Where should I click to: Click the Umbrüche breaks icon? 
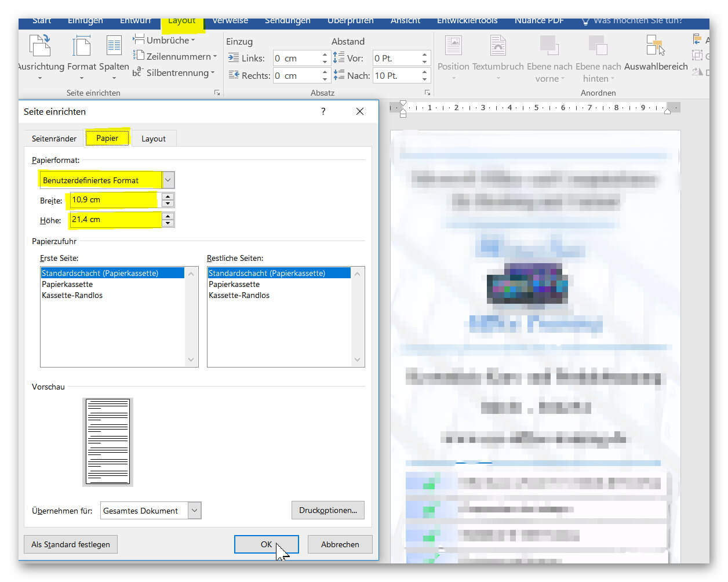pos(139,40)
